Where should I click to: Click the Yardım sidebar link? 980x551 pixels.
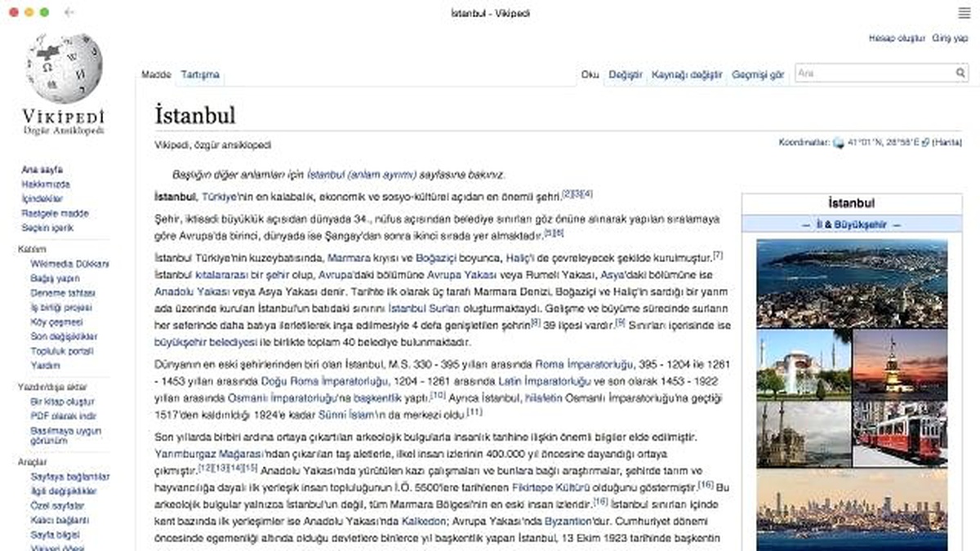click(45, 366)
